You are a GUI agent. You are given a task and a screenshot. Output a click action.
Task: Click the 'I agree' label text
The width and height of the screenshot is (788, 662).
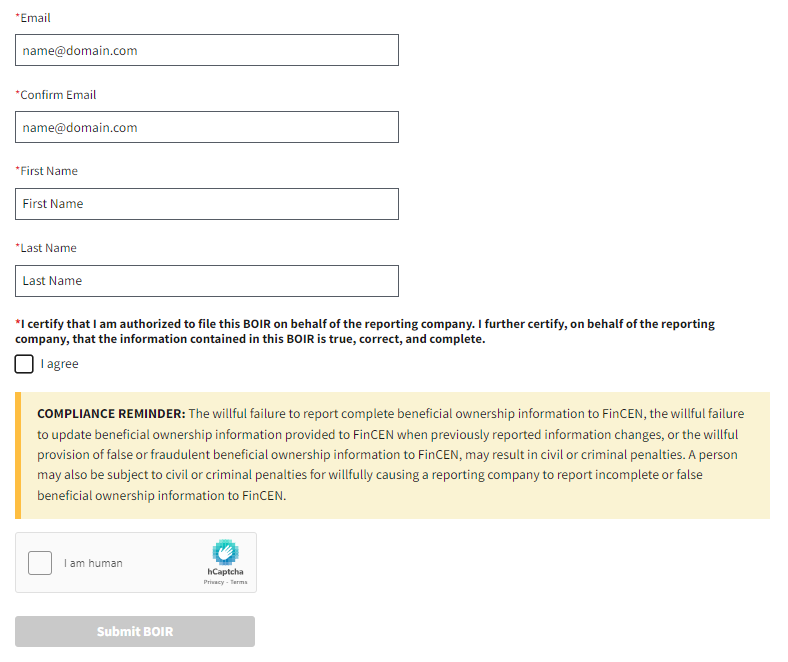[x=60, y=364]
